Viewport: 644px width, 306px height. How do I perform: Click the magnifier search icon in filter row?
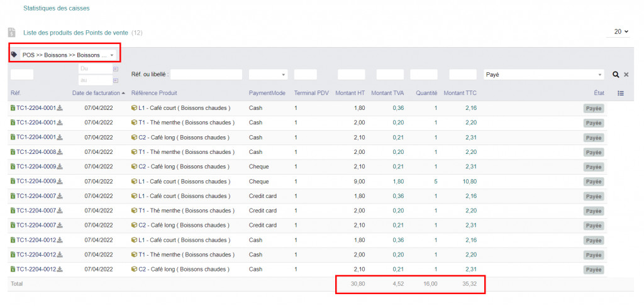coord(616,75)
